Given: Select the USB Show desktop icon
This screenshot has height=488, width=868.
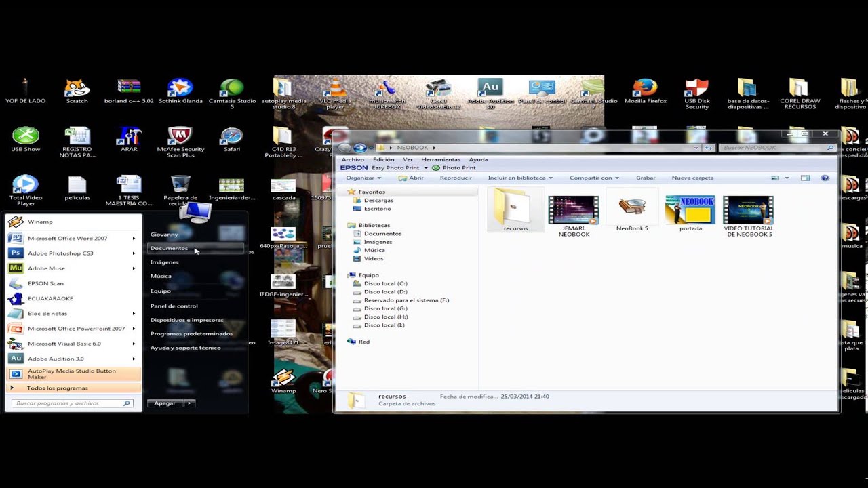Looking at the screenshot, I should (x=26, y=140).
